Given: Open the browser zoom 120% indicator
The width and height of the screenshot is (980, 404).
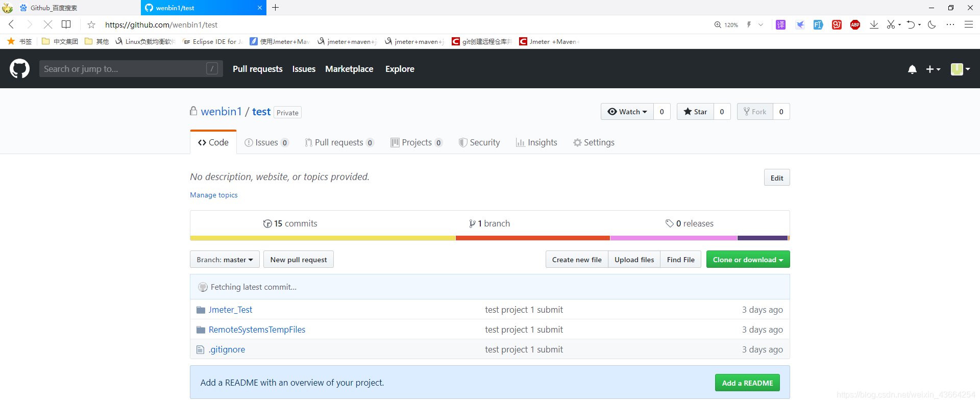Looking at the screenshot, I should coord(726,24).
